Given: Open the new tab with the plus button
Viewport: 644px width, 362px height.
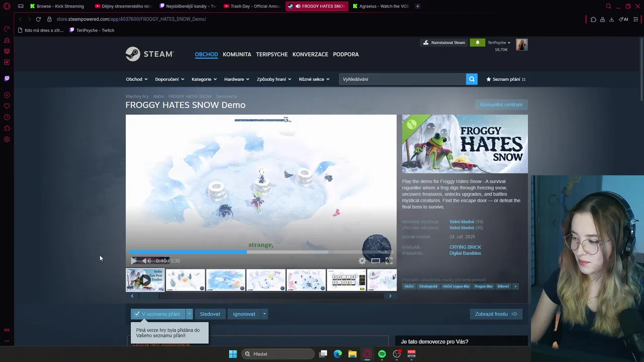Looking at the screenshot, I should point(418,6).
